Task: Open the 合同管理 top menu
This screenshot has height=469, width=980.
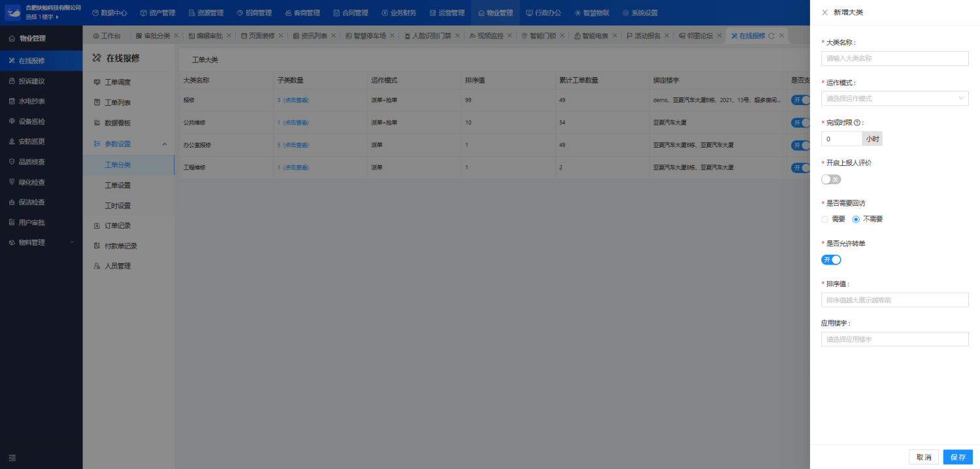Action: pos(350,12)
